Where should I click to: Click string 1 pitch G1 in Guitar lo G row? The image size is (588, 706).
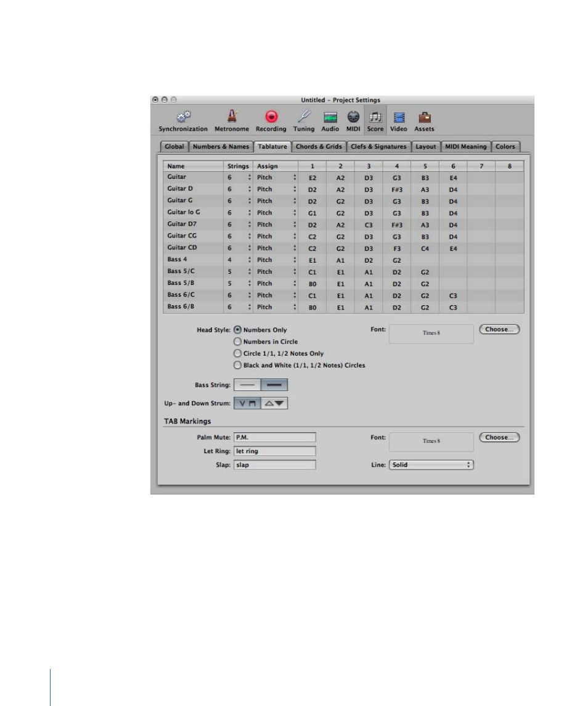[x=312, y=213]
